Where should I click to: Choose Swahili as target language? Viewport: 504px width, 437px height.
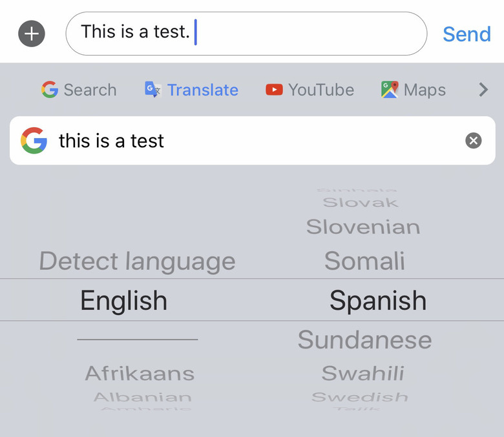[x=362, y=373]
